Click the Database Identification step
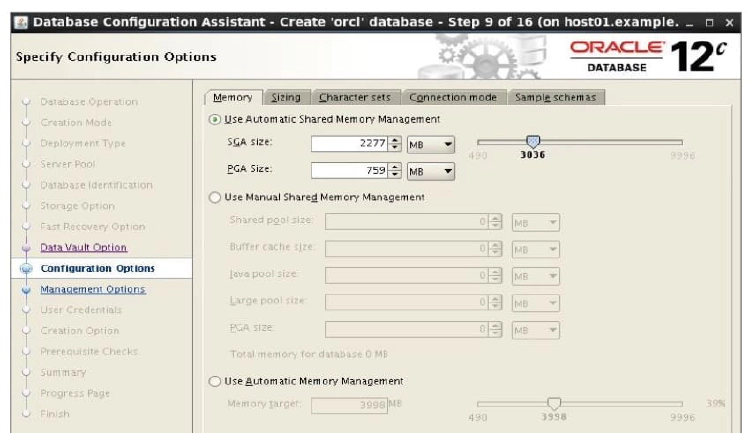 (x=96, y=185)
